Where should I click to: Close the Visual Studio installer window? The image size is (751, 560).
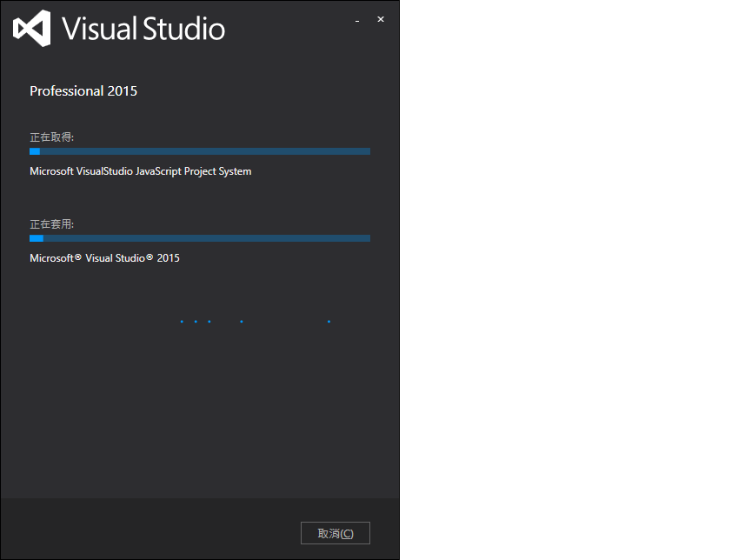[381, 19]
